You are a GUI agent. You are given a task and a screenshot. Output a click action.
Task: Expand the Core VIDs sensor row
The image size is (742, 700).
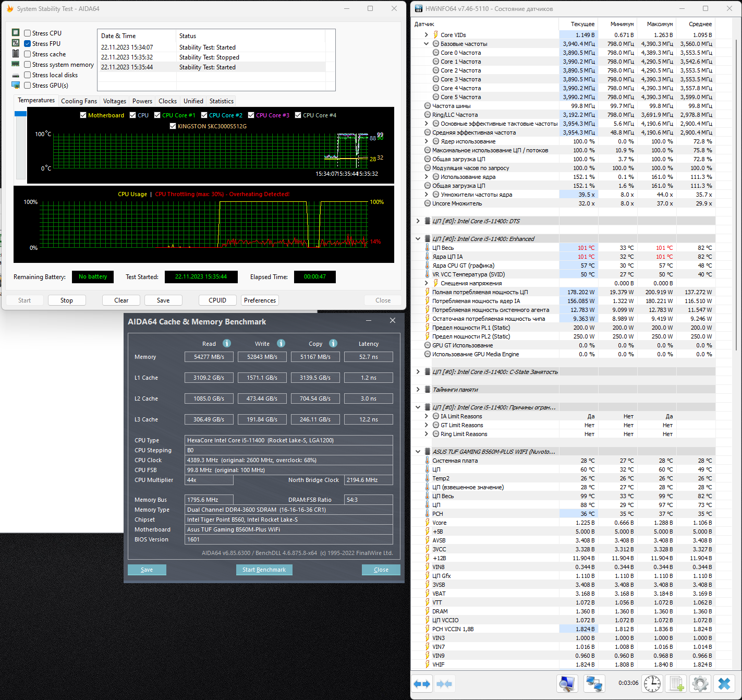tap(427, 35)
